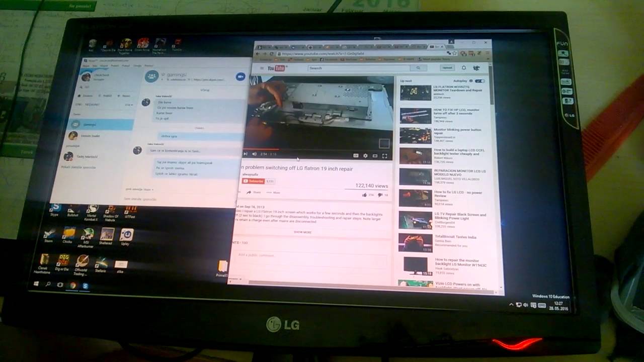Show hidden tray icons chevron
The image size is (644, 362).
tap(512, 304)
